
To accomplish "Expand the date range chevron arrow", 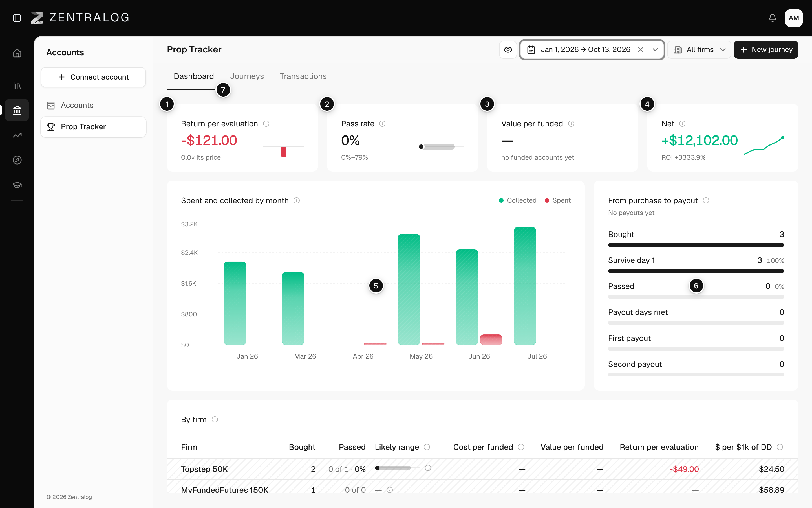I will pos(655,50).
